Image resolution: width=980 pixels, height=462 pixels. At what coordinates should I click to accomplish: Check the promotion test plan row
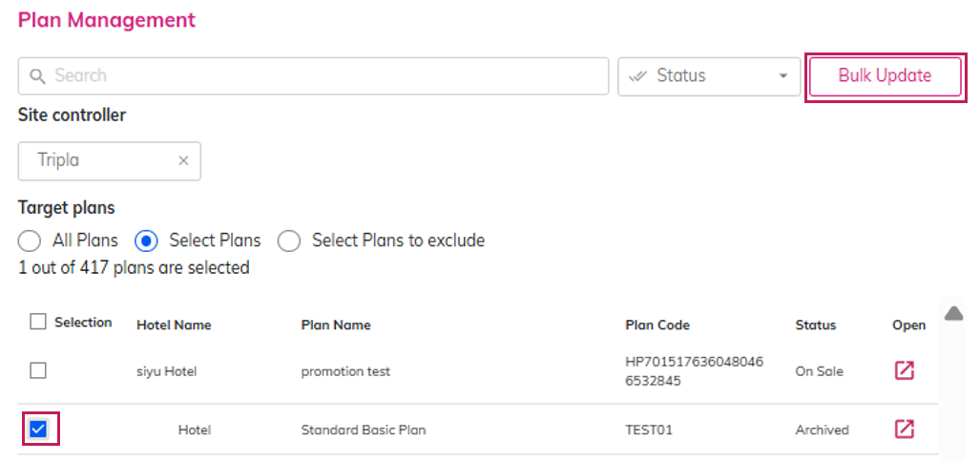click(38, 370)
